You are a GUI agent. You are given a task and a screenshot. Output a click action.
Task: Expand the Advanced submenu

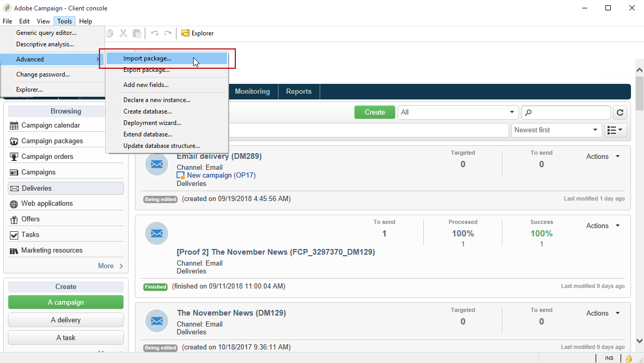pos(52,59)
